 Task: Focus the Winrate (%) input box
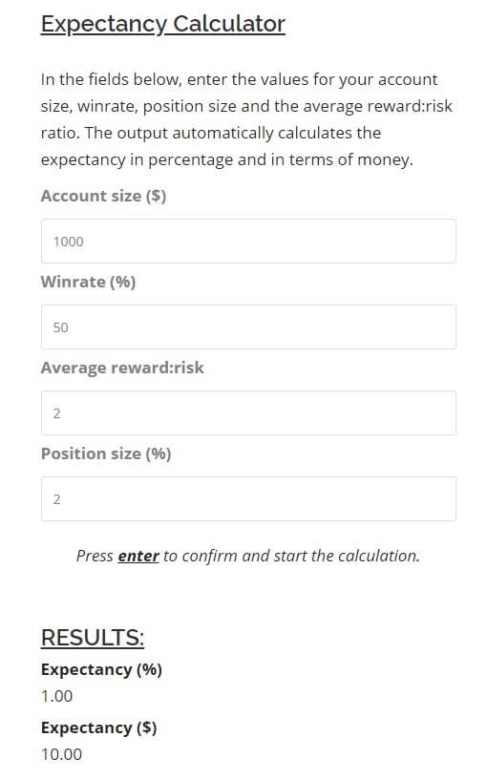coord(248,327)
